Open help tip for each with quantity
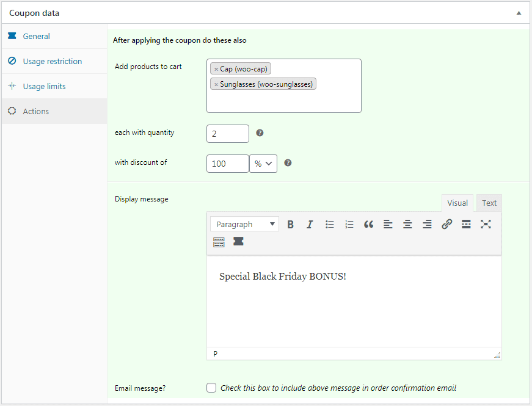This screenshot has width=532, height=406. [x=260, y=133]
